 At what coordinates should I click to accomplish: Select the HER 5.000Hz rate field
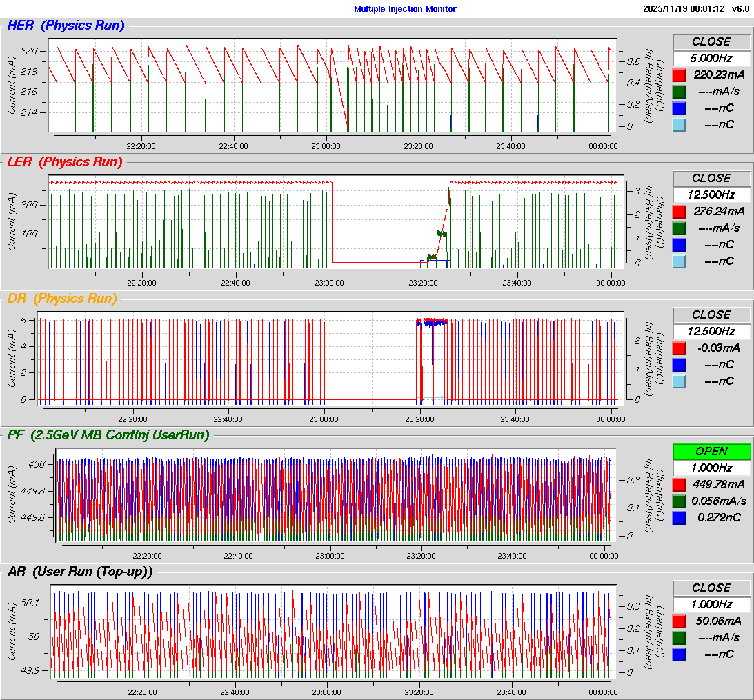coord(711,58)
